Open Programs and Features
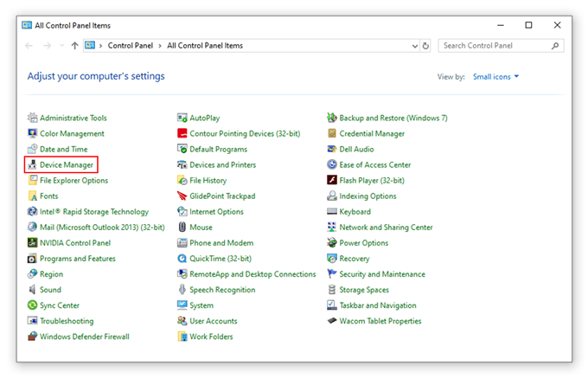The height and width of the screenshot is (378, 588). click(77, 259)
